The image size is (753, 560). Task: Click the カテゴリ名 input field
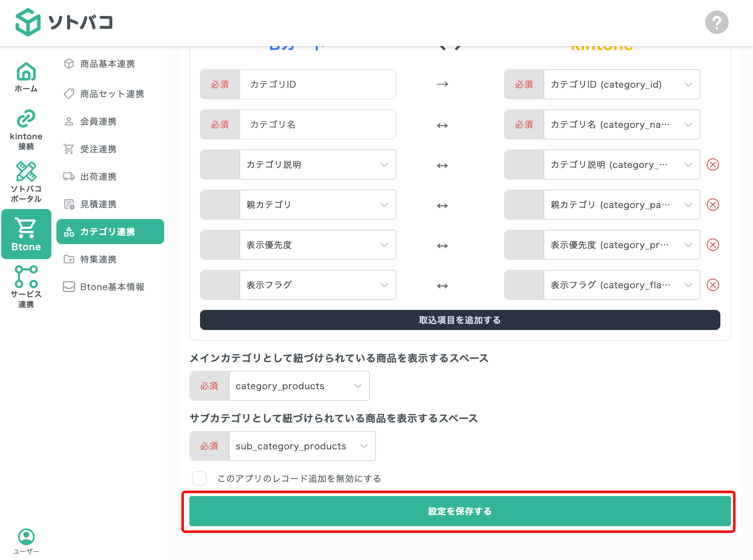click(318, 124)
